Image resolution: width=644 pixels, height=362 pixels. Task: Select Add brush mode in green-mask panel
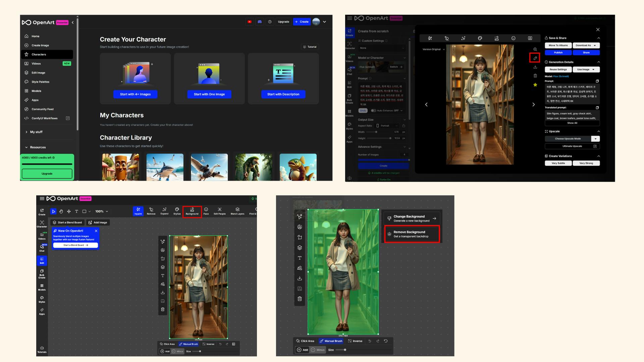tap(302, 350)
